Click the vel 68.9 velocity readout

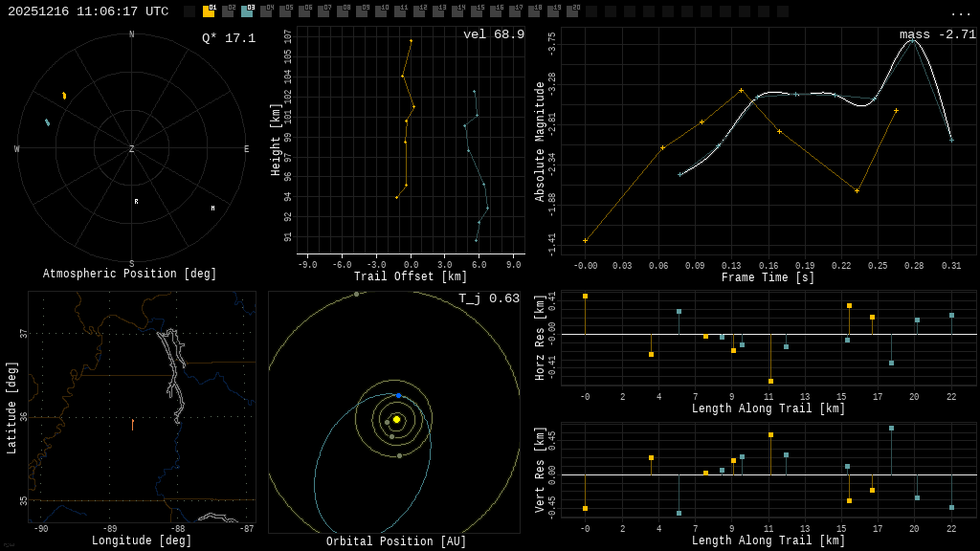tap(494, 34)
